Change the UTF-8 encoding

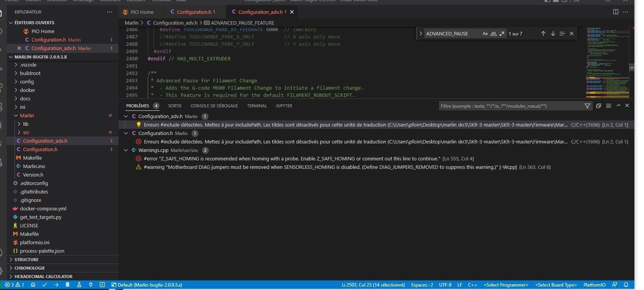coord(445,285)
